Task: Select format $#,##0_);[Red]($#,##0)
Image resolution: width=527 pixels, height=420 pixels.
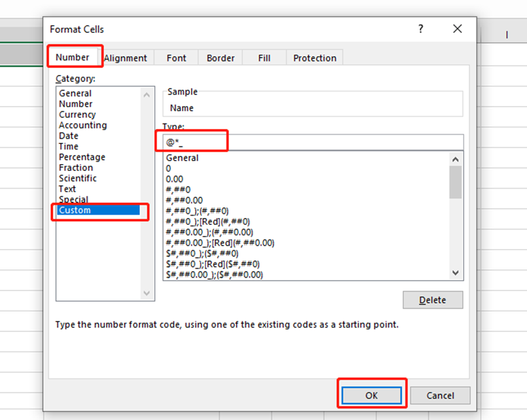Action: point(213,264)
